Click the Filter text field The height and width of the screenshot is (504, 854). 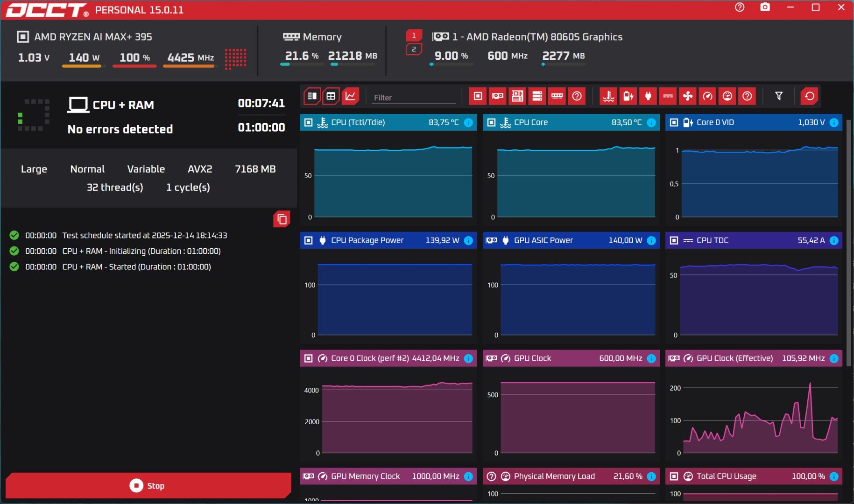click(414, 98)
